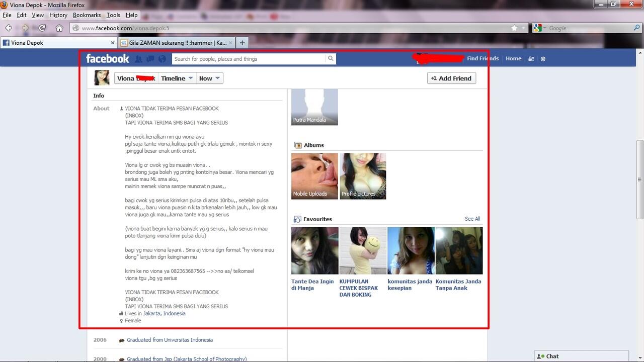Open the Facebook friend requests icon

pyautogui.click(x=138, y=59)
